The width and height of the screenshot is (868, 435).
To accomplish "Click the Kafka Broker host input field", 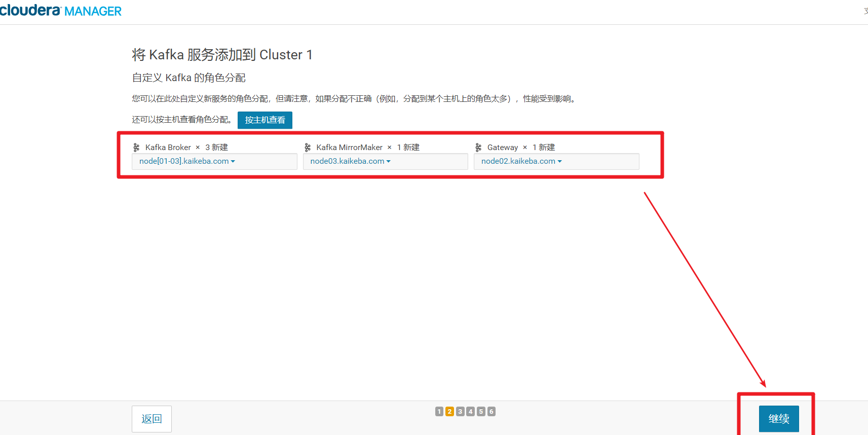I will [x=214, y=162].
